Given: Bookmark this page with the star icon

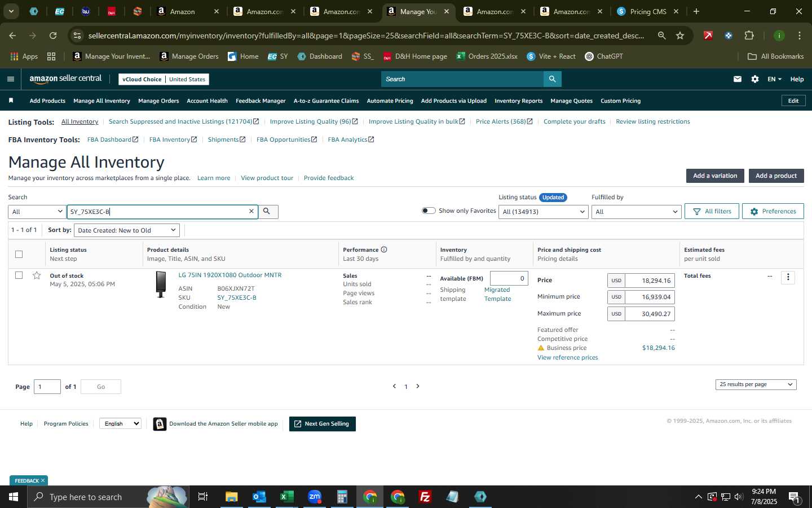Looking at the screenshot, I should (680, 36).
